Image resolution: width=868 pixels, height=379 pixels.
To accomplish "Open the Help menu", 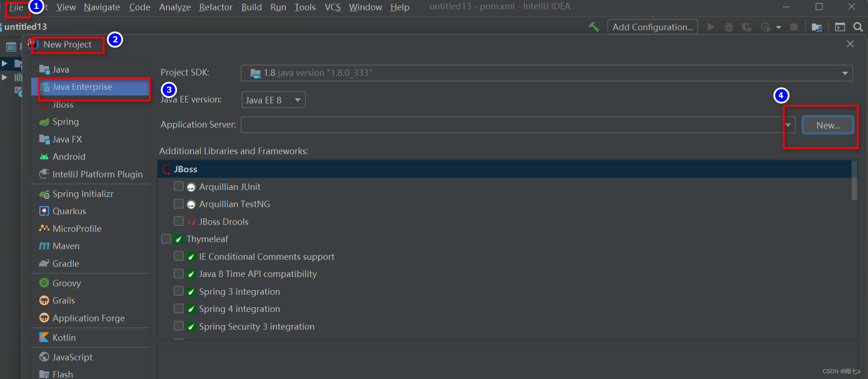I will [x=400, y=7].
